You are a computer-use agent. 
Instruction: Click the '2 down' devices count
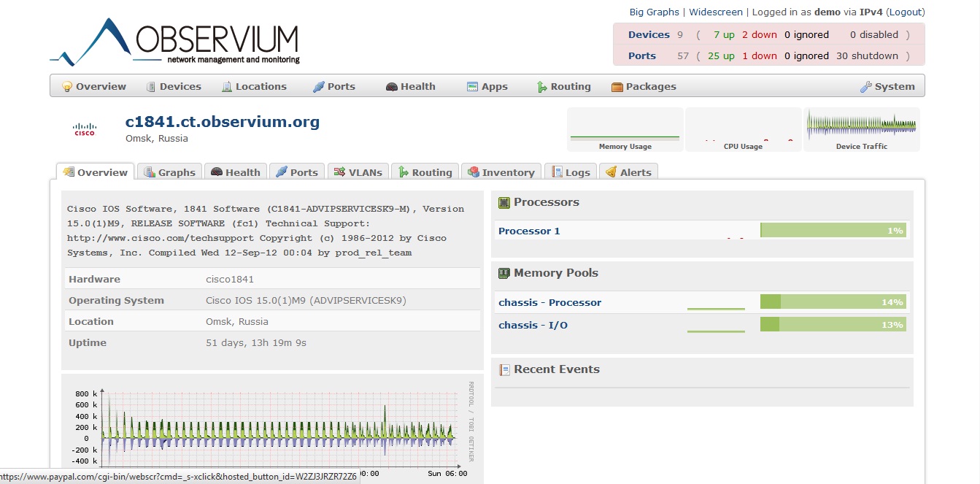click(x=760, y=34)
